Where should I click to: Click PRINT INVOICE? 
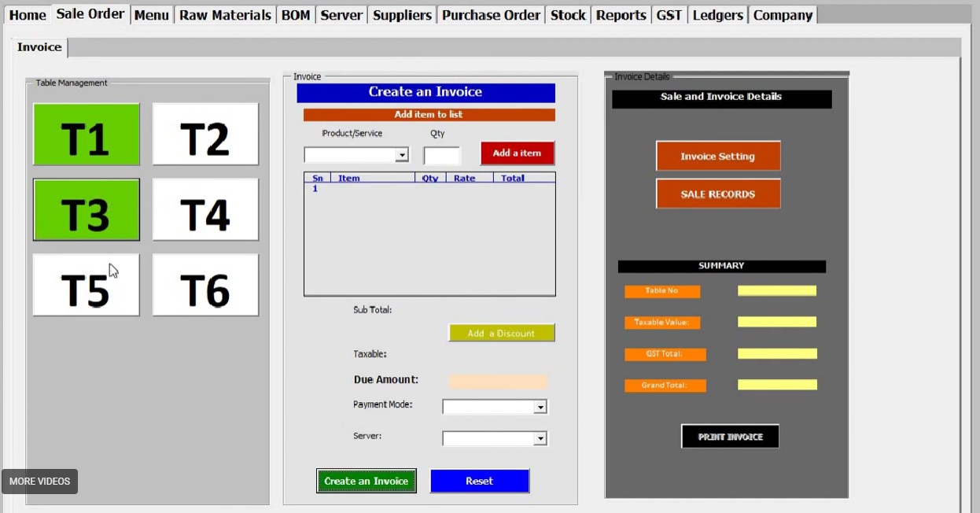(729, 436)
